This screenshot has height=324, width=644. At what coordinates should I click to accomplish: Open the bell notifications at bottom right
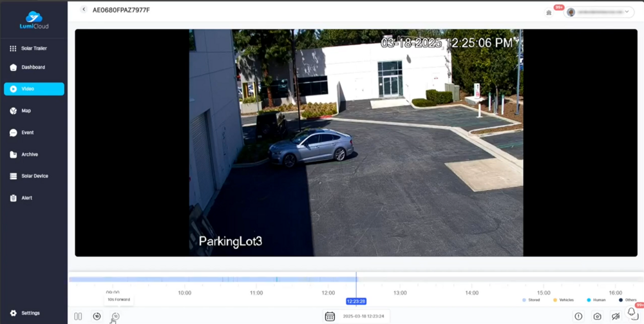pos(631,313)
